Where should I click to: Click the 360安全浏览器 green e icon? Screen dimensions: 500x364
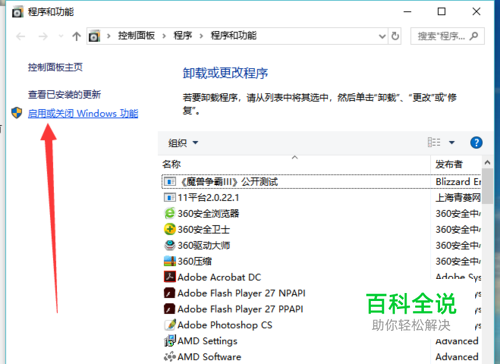170,213
